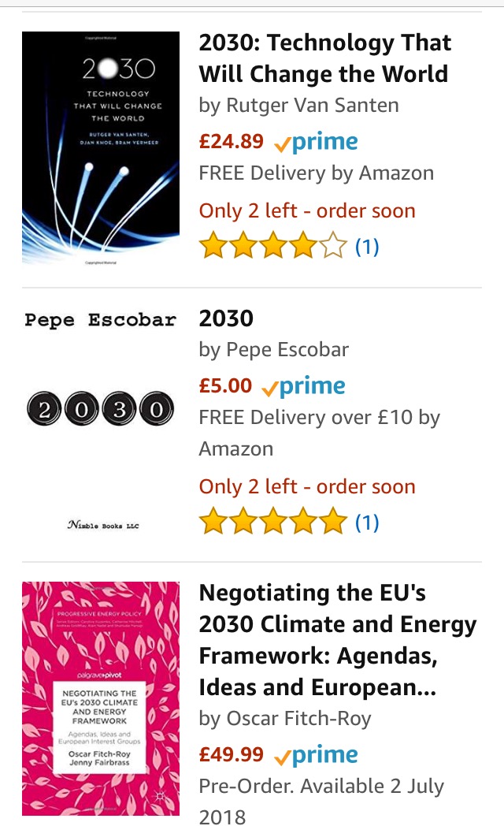
Task: Tap the Prime badge next to £49.99
Action: (x=316, y=755)
